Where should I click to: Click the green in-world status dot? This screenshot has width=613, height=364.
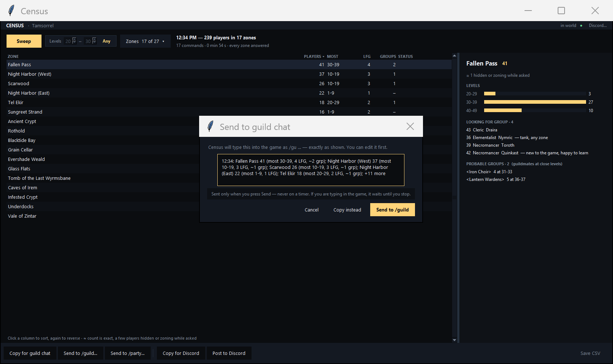(581, 25)
